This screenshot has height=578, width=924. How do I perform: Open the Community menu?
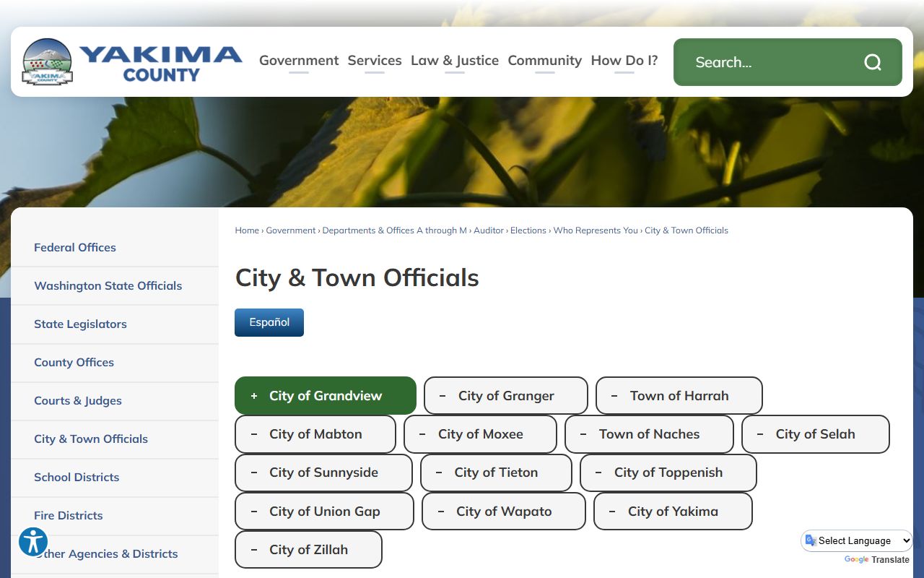point(545,61)
